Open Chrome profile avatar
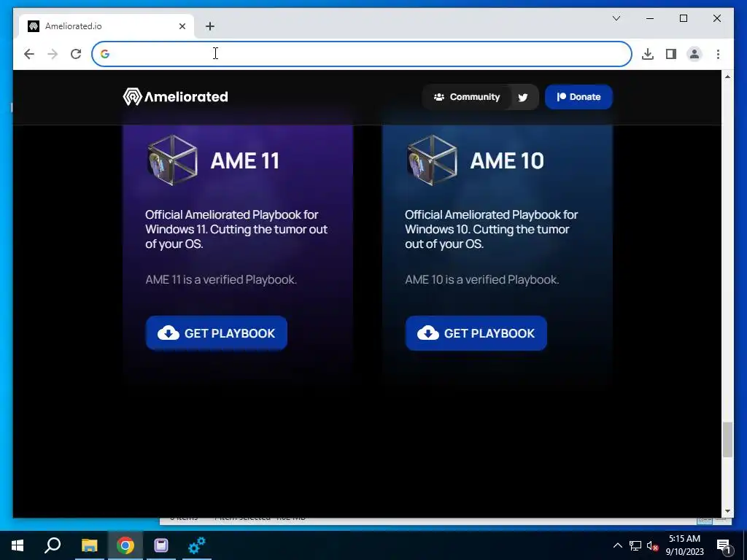The image size is (747, 560). (694, 54)
